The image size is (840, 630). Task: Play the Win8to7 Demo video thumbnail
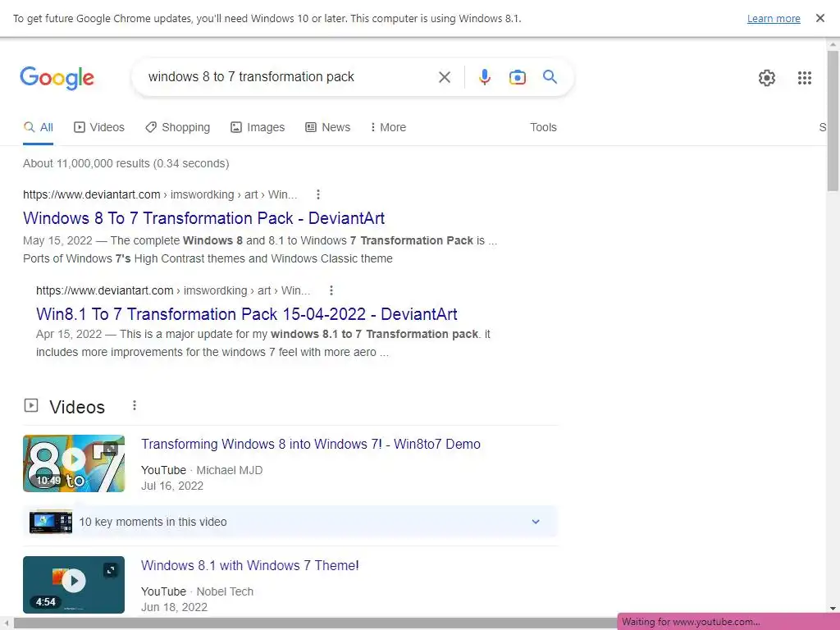74,463
